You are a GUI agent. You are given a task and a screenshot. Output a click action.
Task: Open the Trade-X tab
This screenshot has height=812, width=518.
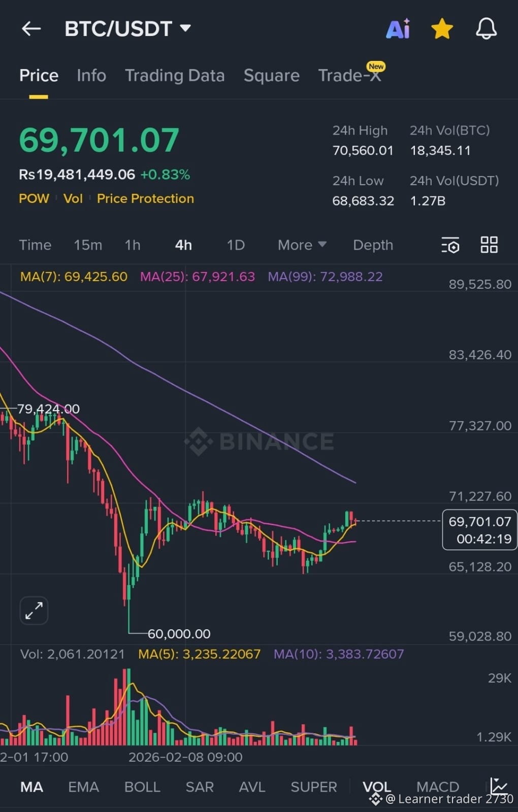pyautogui.click(x=349, y=76)
